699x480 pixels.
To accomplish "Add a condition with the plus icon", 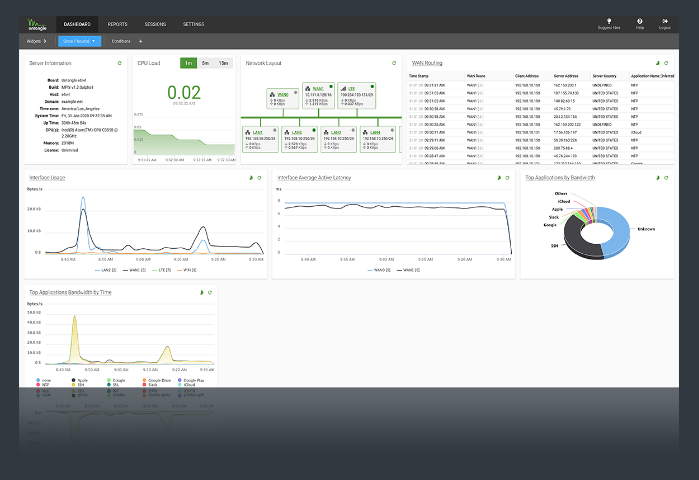I will pyautogui.click(x=140, y=41).
